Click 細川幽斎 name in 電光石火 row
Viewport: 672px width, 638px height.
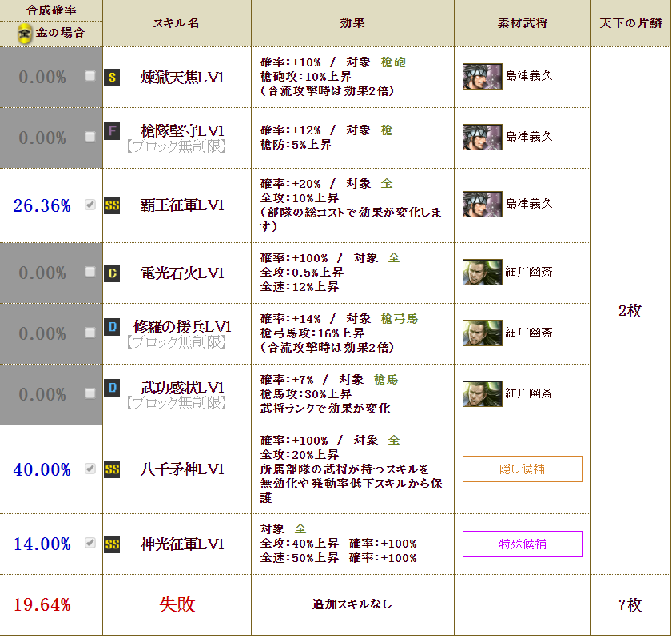tap(529, 272)
